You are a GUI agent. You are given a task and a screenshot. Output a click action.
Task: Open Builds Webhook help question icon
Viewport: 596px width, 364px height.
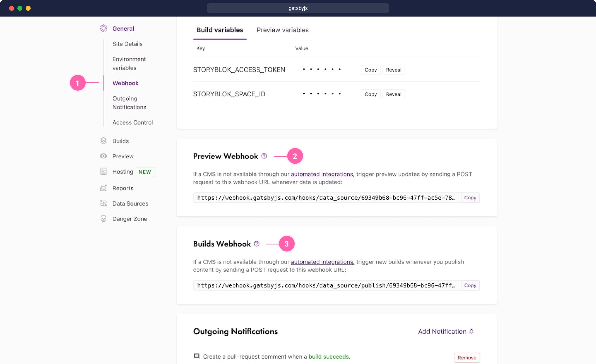(257, 244)
